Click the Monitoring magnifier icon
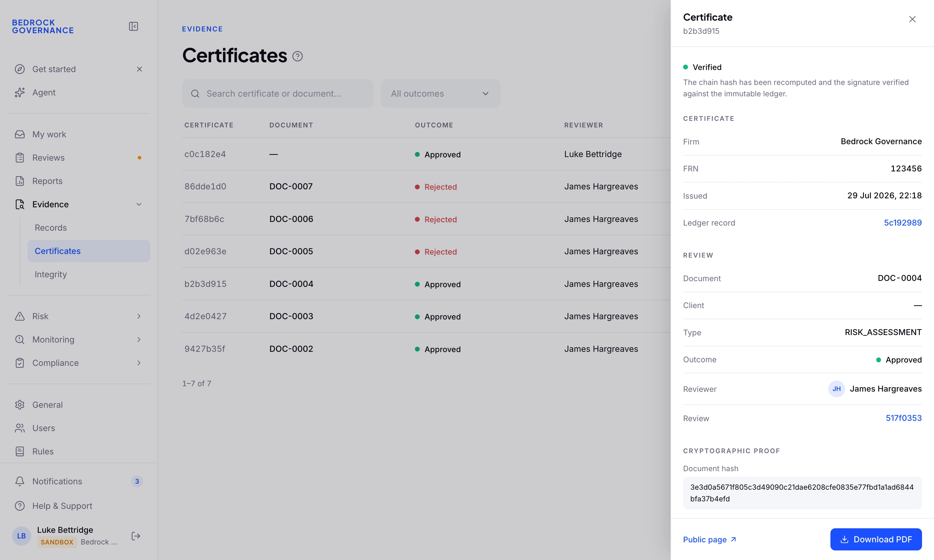This screenshot has width=934, height=560. tap(20, 340)
